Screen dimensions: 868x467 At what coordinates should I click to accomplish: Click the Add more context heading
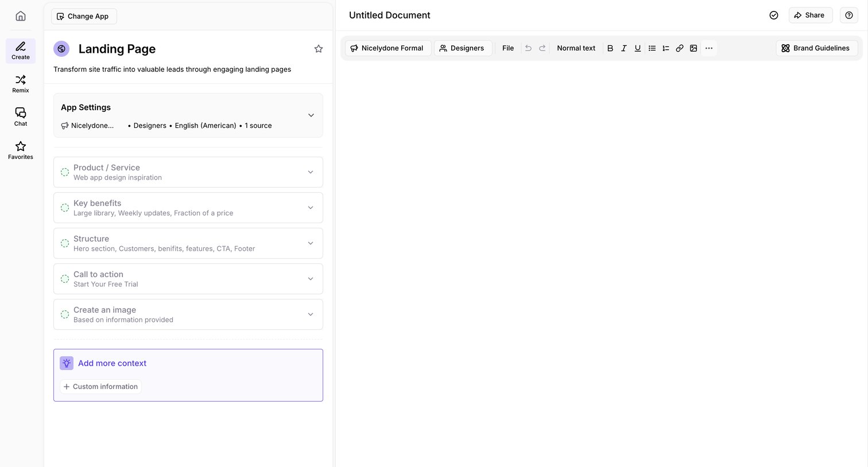pyautogui.click(x=112, y=363)
